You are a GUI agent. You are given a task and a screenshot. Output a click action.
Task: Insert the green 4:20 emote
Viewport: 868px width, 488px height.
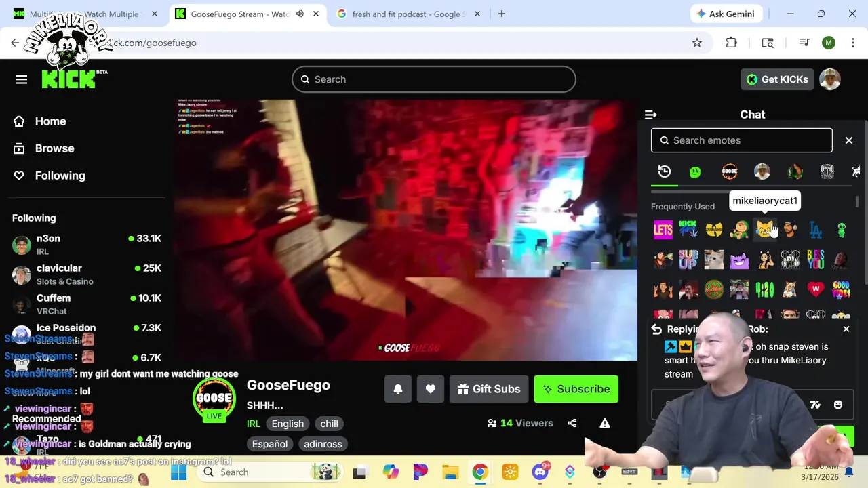pos(765,289)
